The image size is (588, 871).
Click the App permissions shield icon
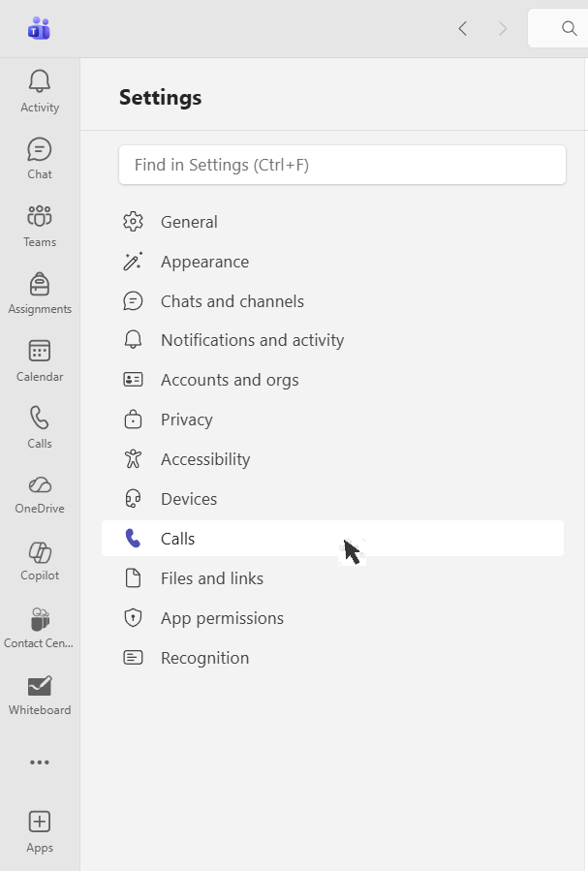tap(133, 618)
